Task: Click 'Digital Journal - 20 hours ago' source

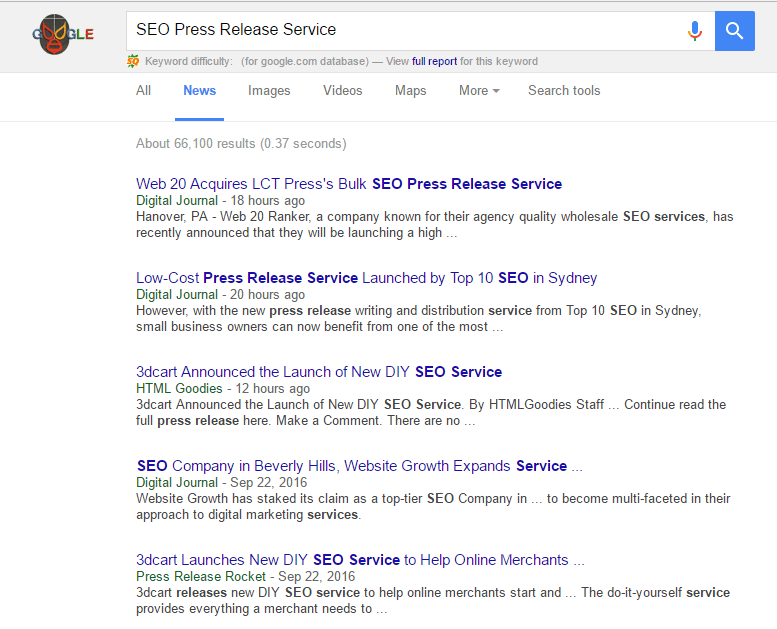Action: [x=221, y=294]
